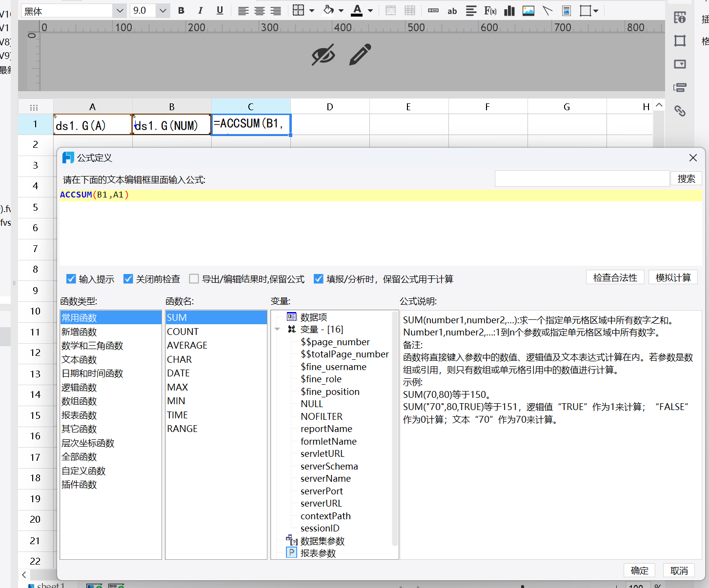Screen dimensions: 709x588
Task: Insert a chart via the bar chart icon
Action: point(509,11)
